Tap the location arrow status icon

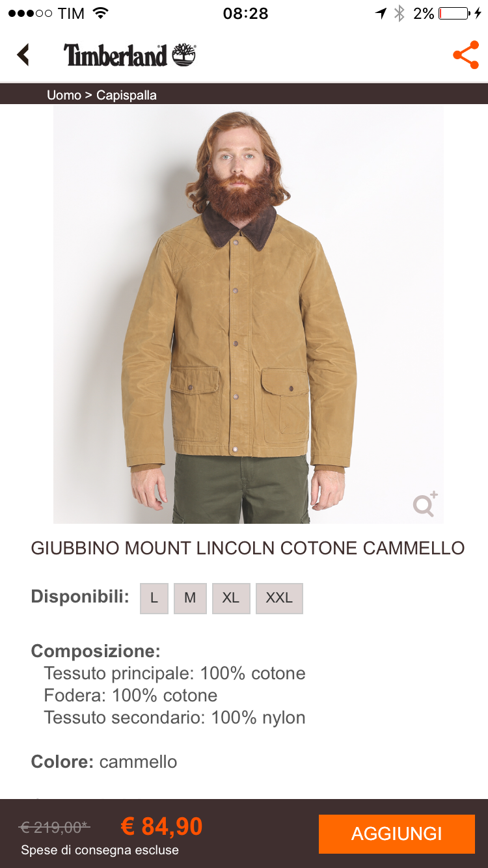click(381, 13)
